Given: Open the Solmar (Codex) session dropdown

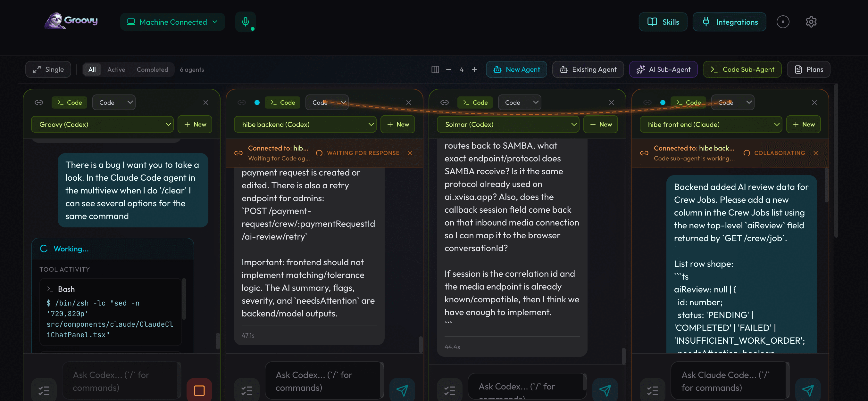Looking at the screenshot, I should coord(508,124).
